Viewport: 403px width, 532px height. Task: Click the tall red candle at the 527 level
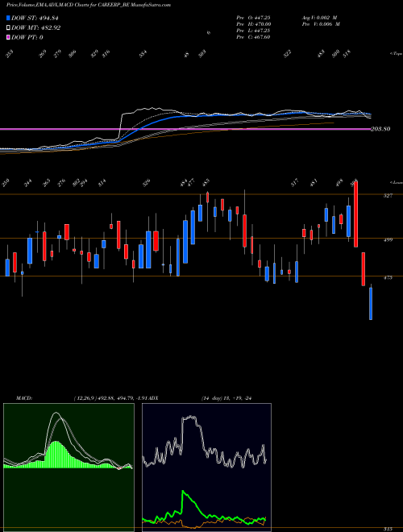(x=355, y=214)
